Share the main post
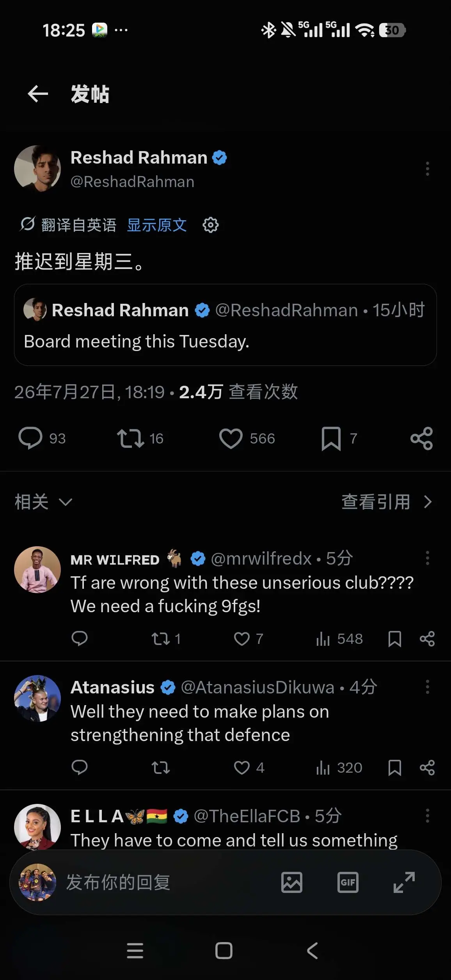The height and width of the screenshot is (980, 451). click(x=422, y=438)
